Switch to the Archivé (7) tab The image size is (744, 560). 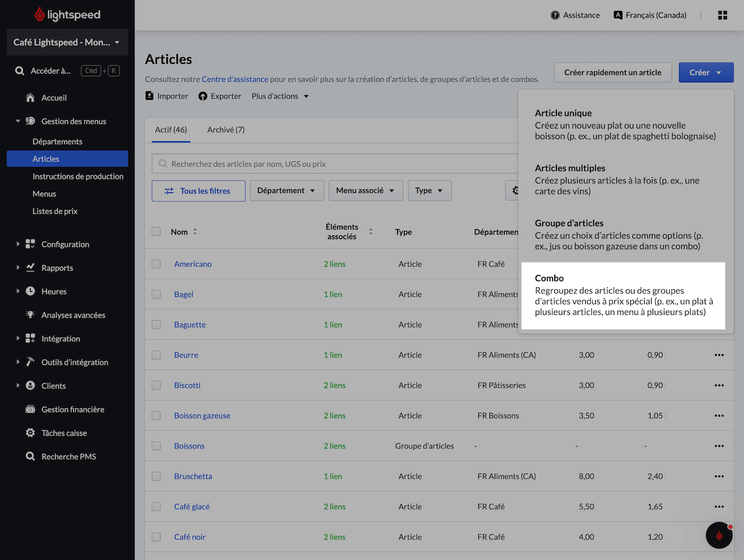(226, 130)
